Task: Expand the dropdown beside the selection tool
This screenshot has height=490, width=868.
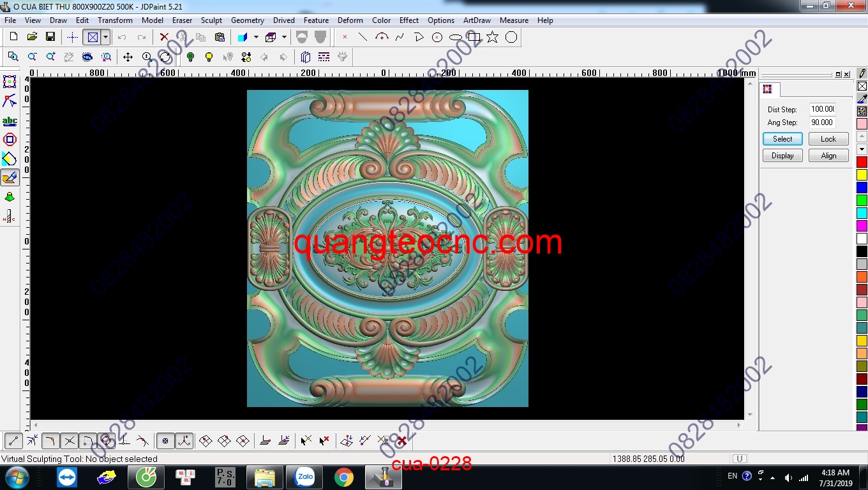Action: 105,37
